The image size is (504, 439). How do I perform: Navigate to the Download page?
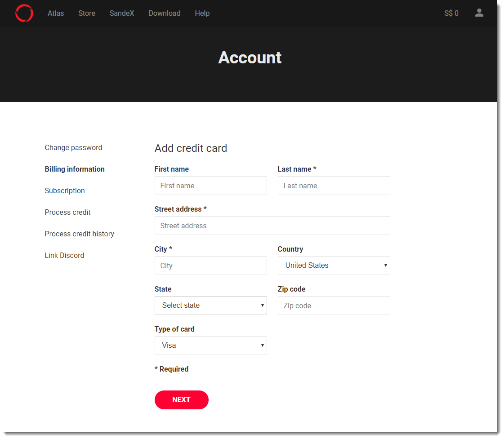165,13
